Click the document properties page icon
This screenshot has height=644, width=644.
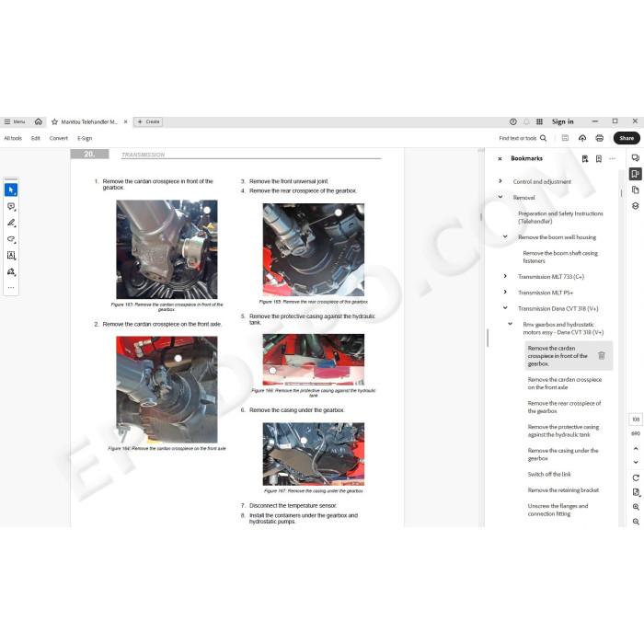click(x=636, y=492)
